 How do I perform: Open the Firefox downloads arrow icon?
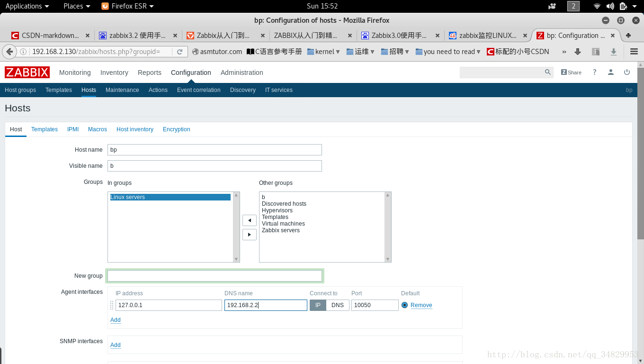577,52
